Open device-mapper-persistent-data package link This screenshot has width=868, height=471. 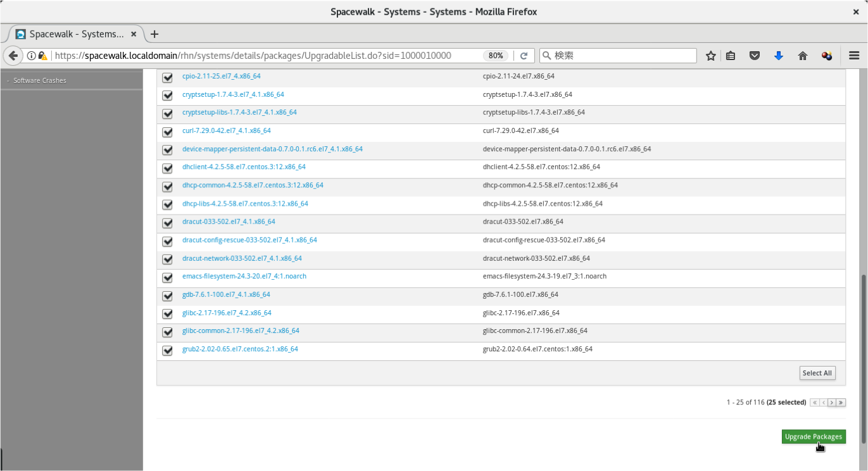272,149
